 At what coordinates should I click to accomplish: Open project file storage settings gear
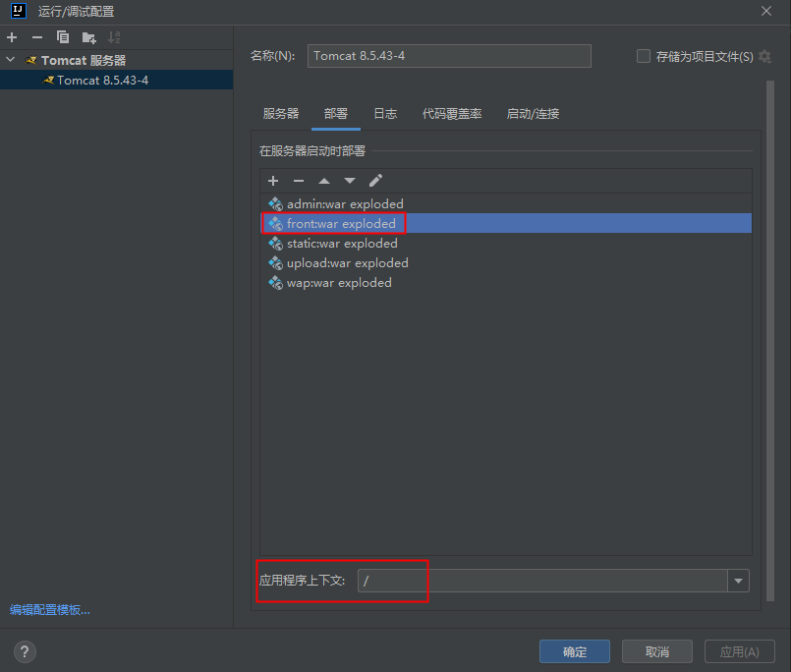point(764,56)
